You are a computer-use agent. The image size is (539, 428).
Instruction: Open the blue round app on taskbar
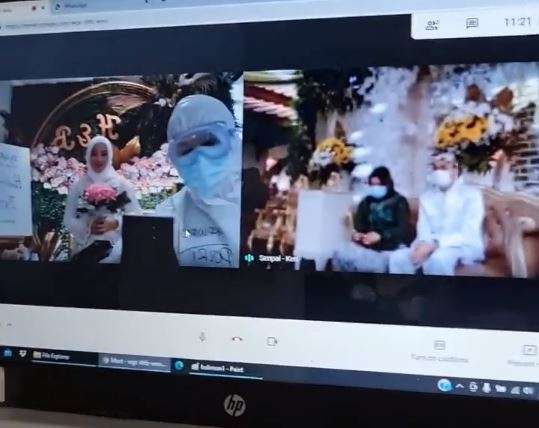(x=179, y=365)
